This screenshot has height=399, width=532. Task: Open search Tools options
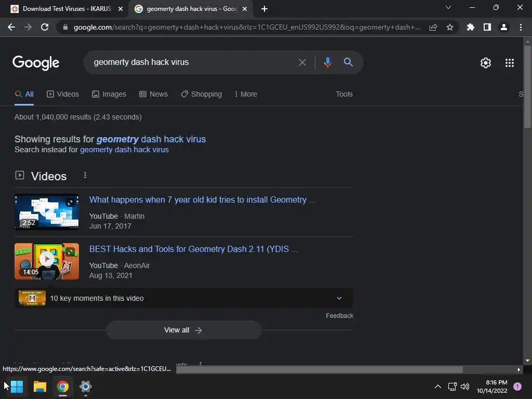[344, 95]
